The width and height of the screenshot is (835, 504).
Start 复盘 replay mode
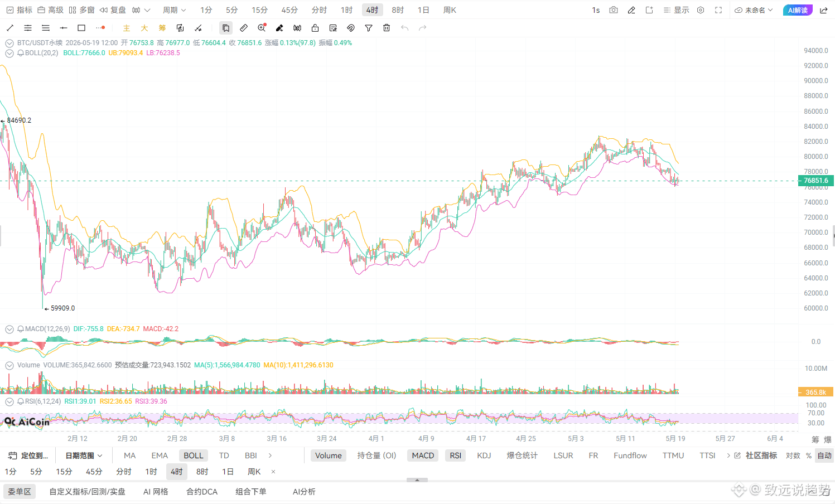click(113, 10)
